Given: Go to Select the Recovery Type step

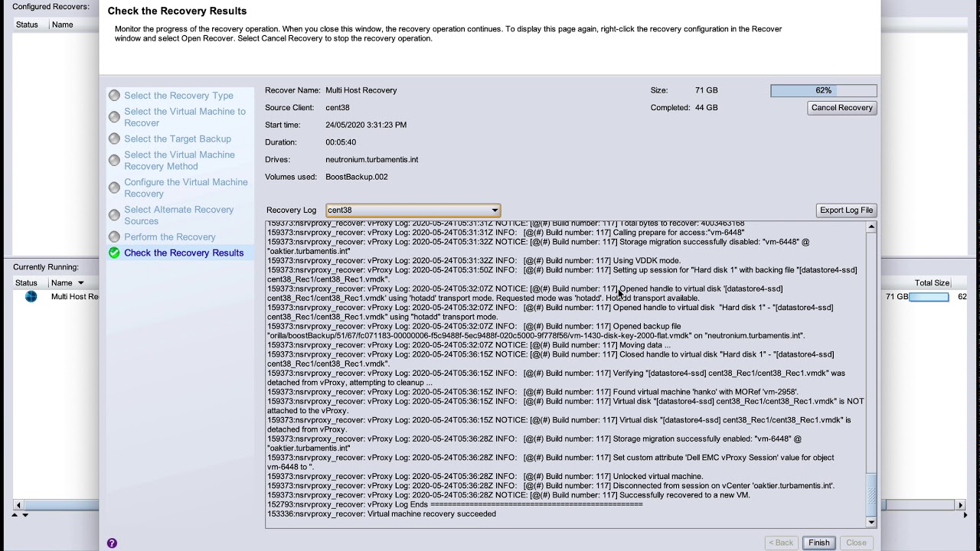Looking at the screenshot, I should click(x=178, y=96).
